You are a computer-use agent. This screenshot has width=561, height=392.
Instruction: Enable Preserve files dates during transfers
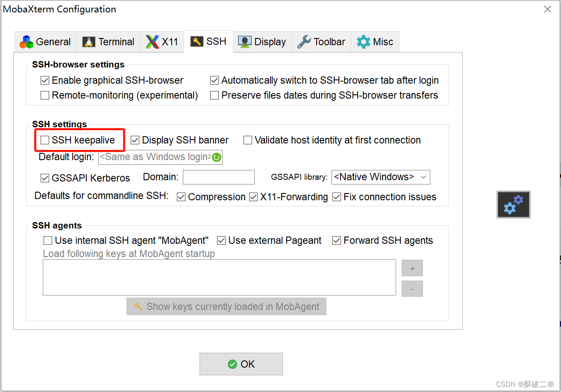tap(214, 95)
